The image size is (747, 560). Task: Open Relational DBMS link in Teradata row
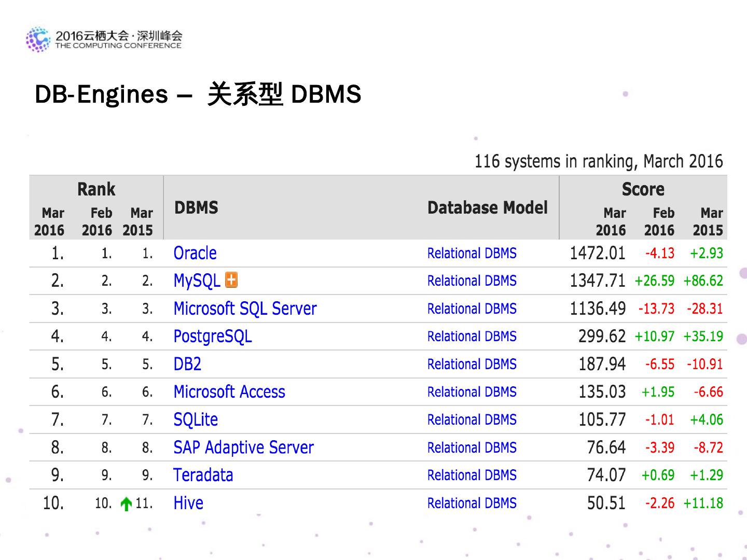[472, 475]
